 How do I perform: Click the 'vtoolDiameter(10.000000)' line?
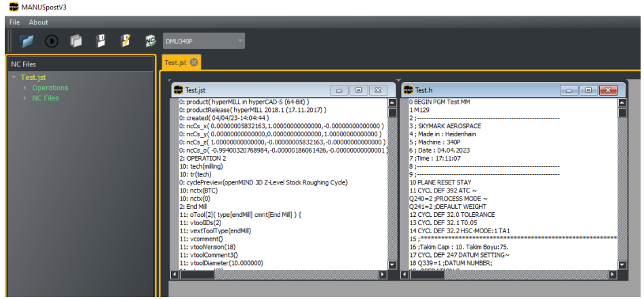(221, 263)
